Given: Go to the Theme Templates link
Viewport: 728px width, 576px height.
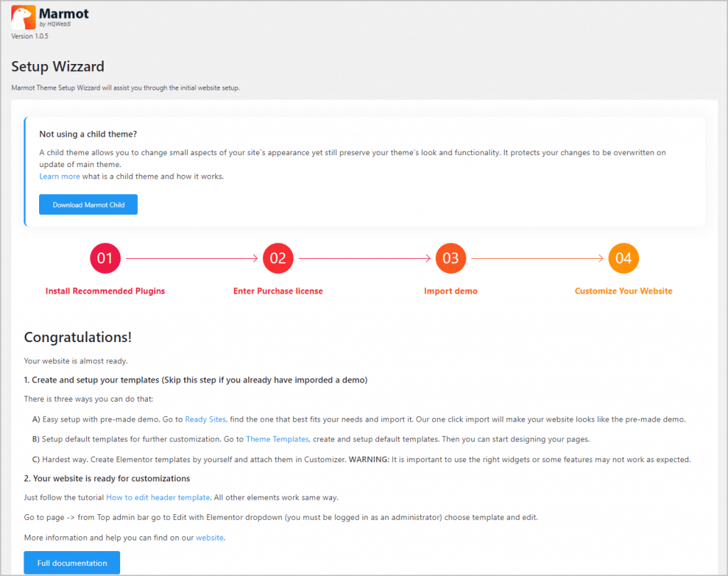Looking at the screenshot, I should pyautogui.click(x=277, y=439).
